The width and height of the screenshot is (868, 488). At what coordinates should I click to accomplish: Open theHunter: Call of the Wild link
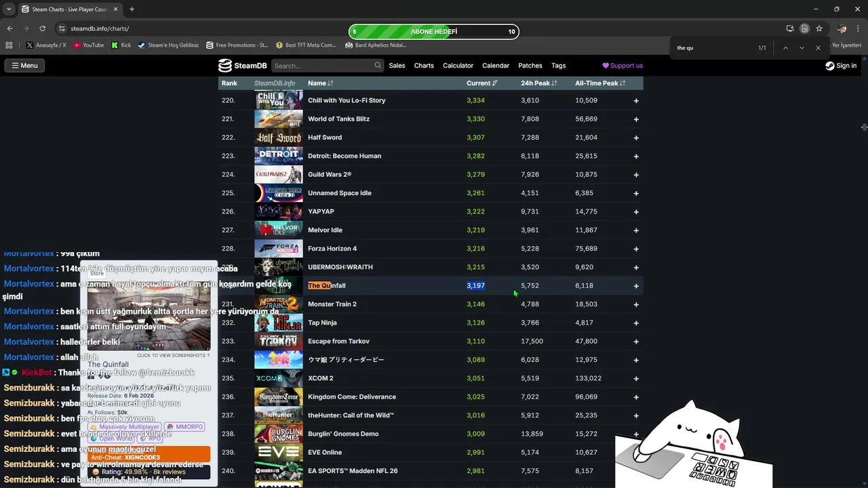tap(351, 415)
